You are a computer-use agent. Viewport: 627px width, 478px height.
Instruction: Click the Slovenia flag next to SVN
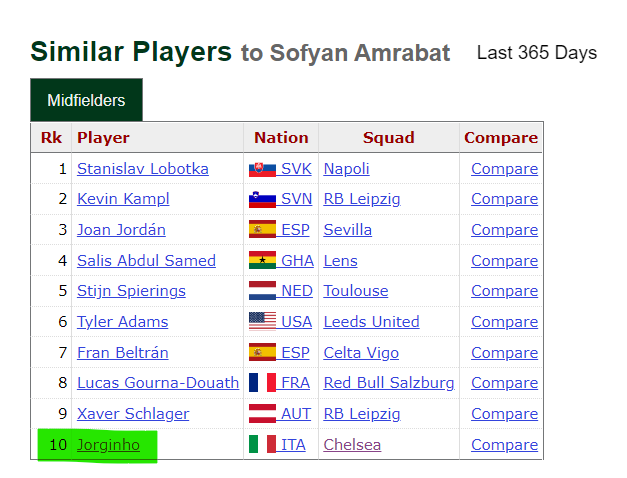click(262, 199)
